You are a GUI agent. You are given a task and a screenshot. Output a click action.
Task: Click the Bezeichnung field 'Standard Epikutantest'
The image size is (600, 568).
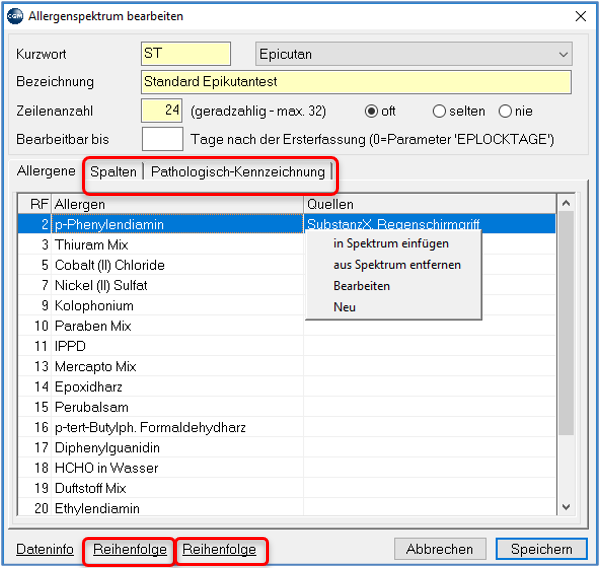(x=356, y=82)
